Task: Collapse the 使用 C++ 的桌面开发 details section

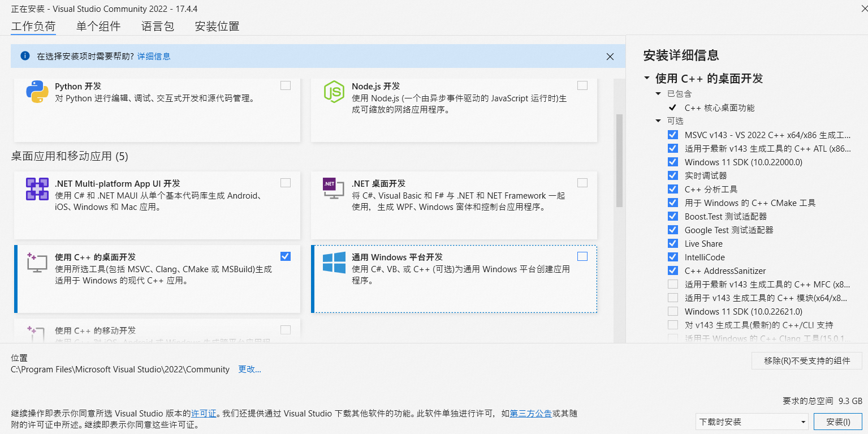Action: 647,78
